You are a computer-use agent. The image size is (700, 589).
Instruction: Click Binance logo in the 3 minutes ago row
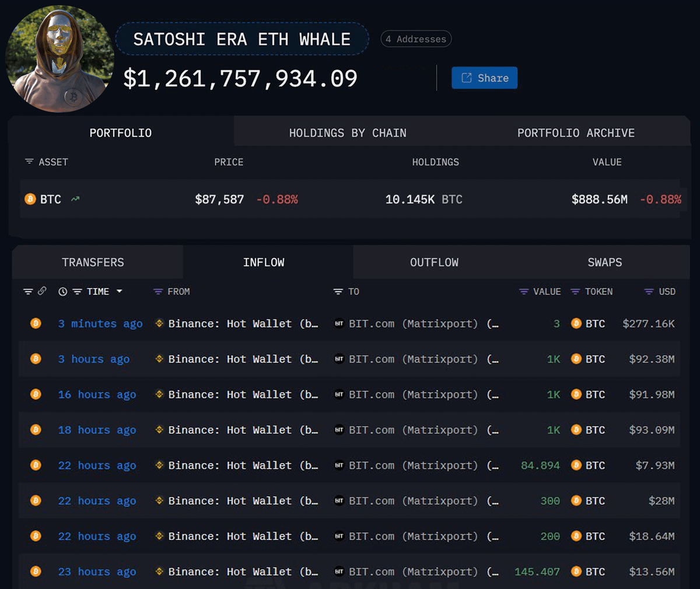click(x=159, y=323)
